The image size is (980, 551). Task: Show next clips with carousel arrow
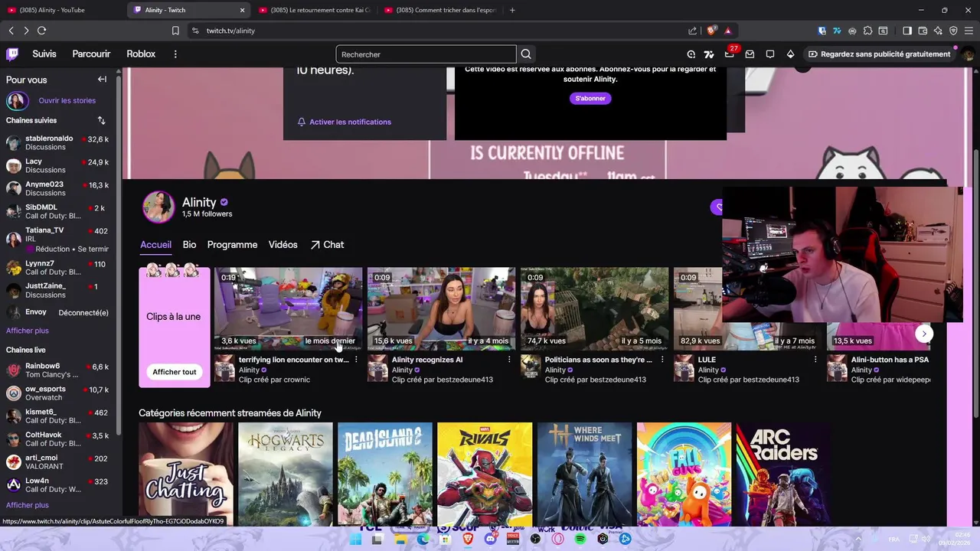click(x=924, y=334)
